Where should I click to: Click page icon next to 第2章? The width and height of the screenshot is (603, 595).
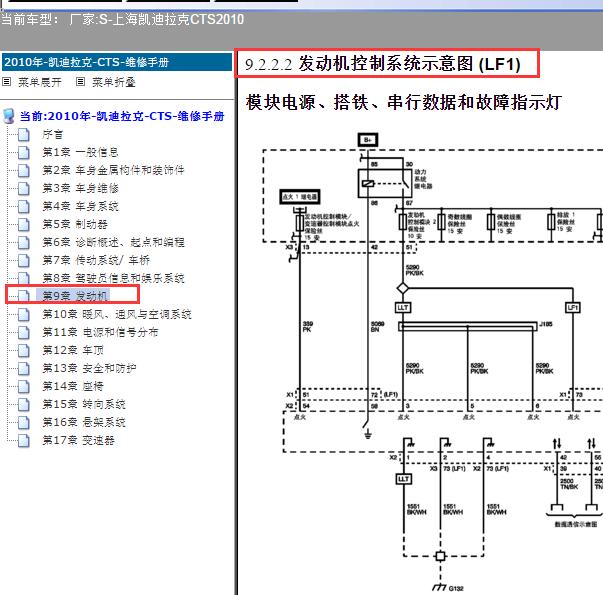pyautogui.click(x=24, y=170)
